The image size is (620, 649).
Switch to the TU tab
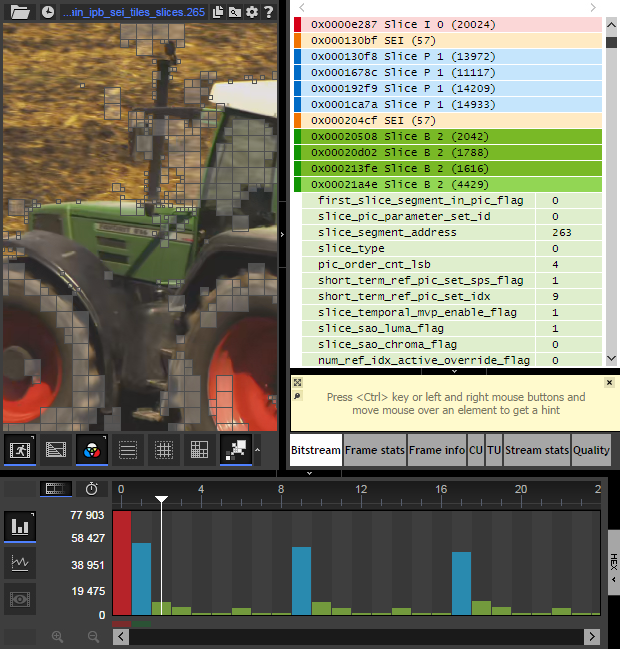pos(494,450)
